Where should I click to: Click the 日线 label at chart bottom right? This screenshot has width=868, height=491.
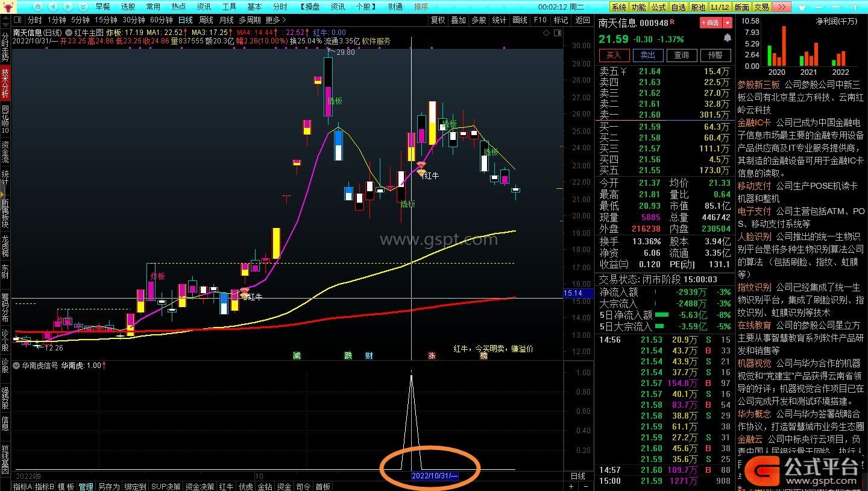click(x=577, y=476)
